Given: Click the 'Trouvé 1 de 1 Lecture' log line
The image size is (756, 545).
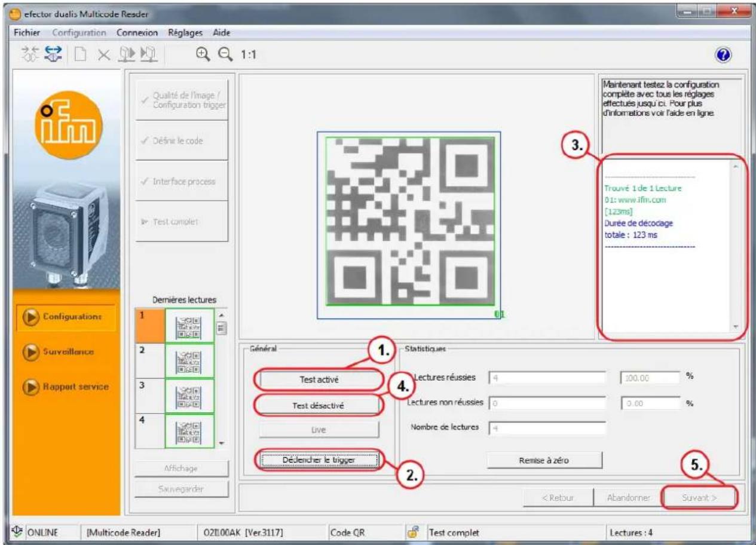Looking at the screenshot, I should point(644,188).
